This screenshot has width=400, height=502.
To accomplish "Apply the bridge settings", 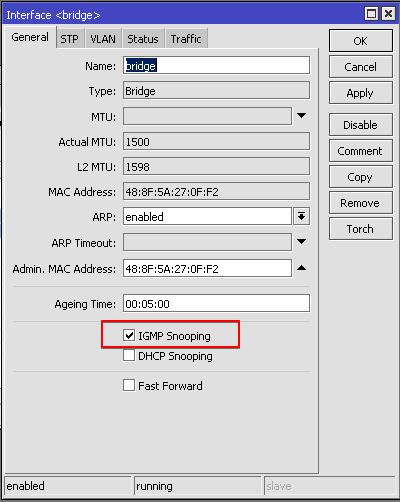I will pos(361,93).
